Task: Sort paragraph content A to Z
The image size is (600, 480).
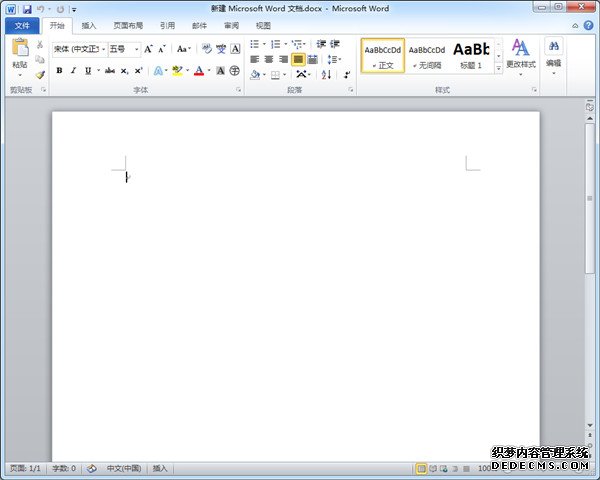Action: (326, 75)
